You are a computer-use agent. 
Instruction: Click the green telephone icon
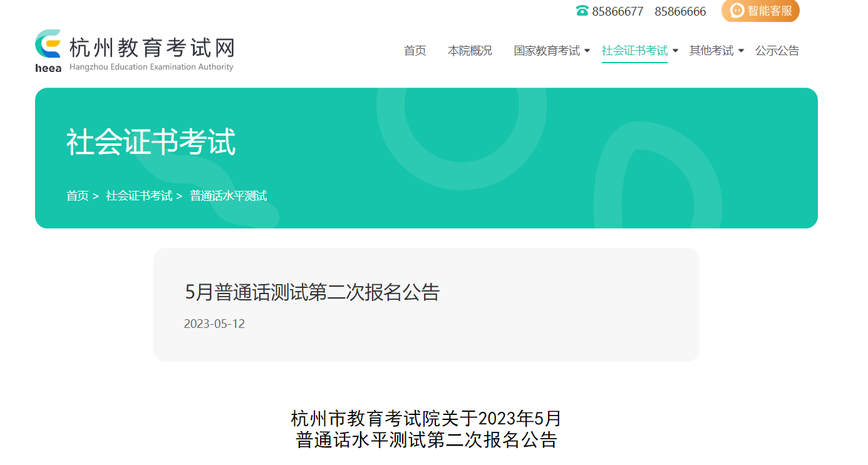[582, 11]
